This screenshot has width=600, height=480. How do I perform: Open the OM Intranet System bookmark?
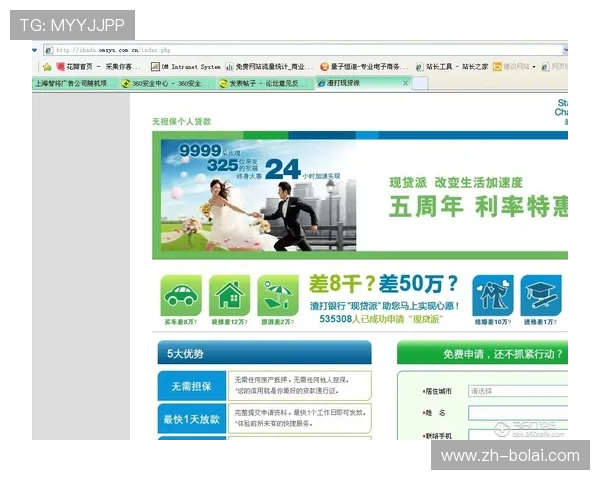(x=186, y=67)
